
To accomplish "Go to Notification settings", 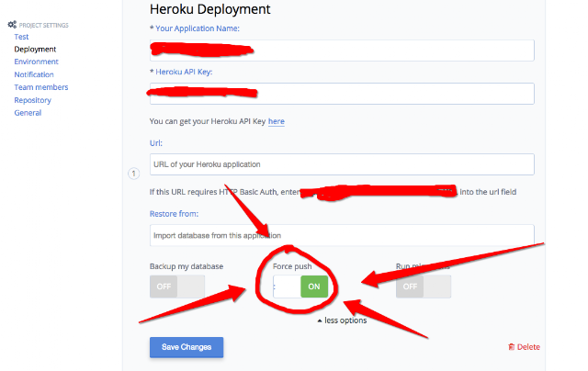I will point(34,74).
